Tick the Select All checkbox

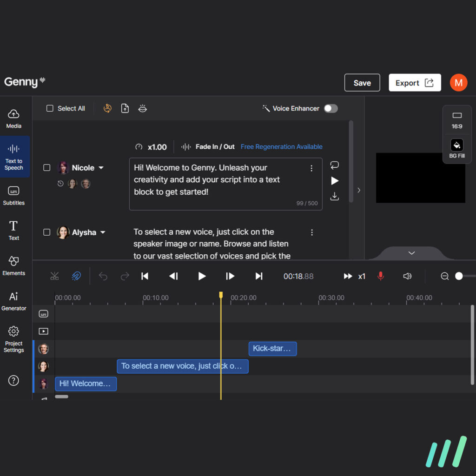coord(50,108)
